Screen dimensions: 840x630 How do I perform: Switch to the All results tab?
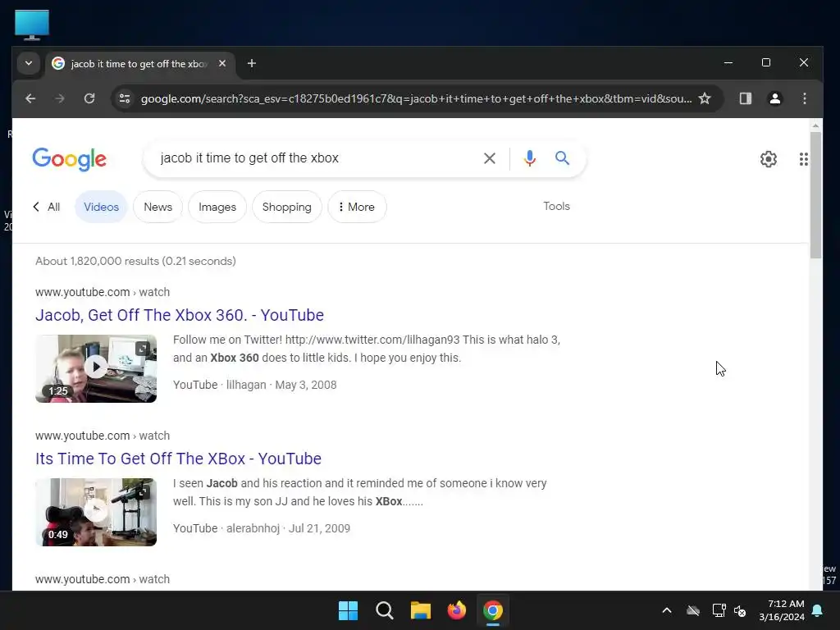47,207
